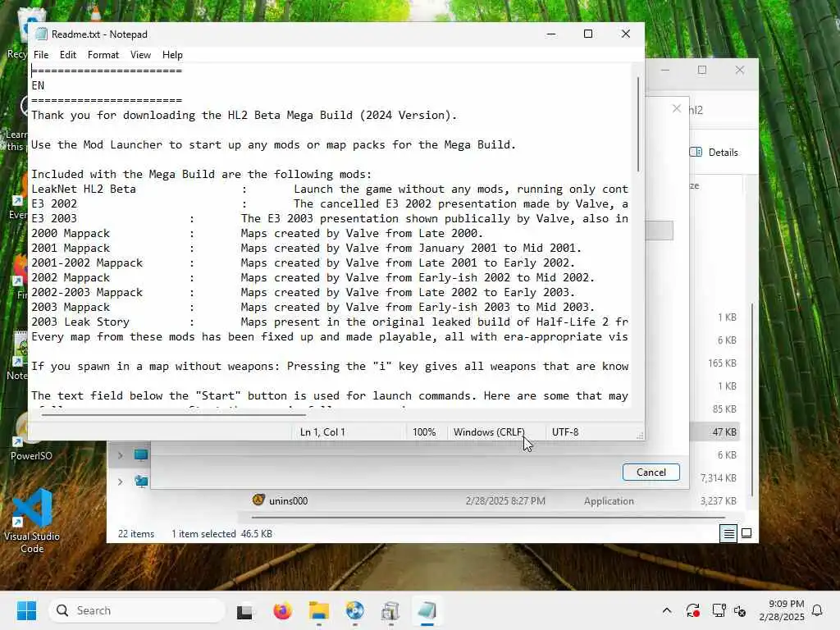Open the notifications bell icon
This screenshot has height=630, width=840.
(x=817, y=610)
